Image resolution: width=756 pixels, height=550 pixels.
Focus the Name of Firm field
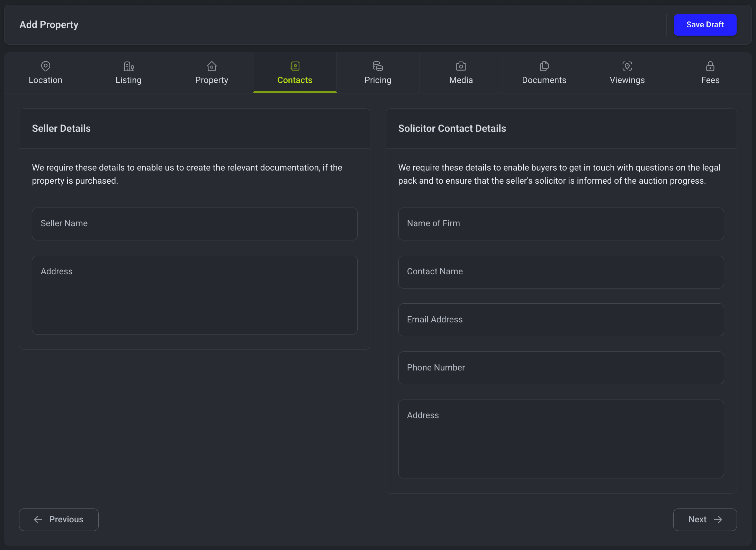click(561, 224)
